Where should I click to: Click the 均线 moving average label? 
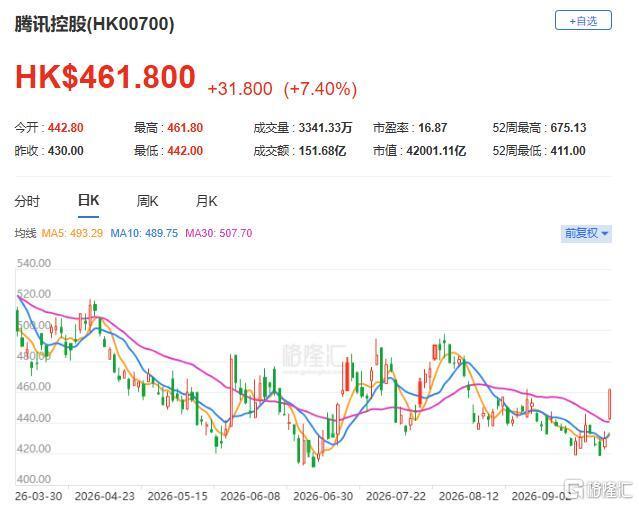(x=25, y=233)
